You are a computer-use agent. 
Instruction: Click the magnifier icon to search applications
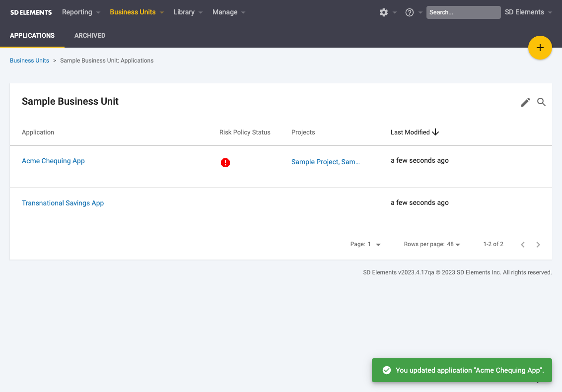pyautogui.click(x=541, y=102)
